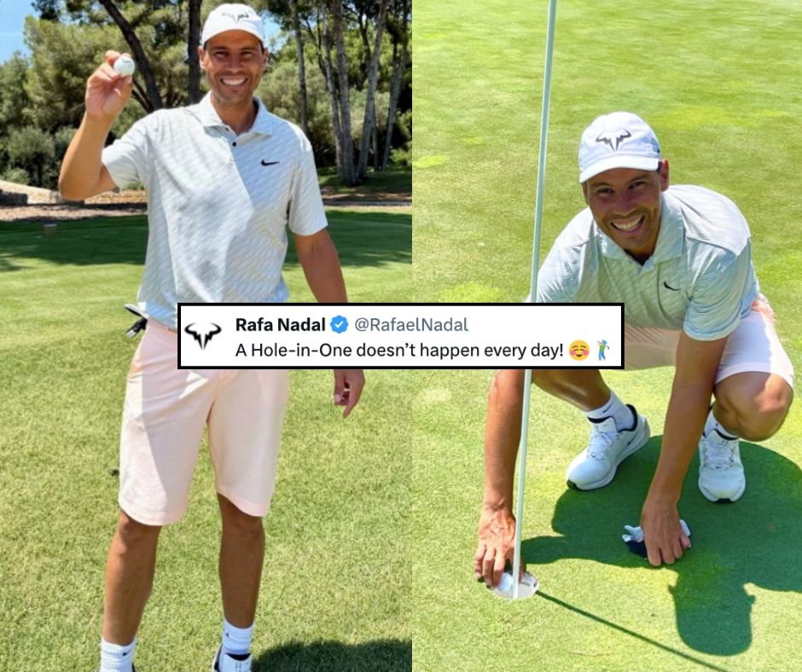Viewport: 802px width, 672px height.
Task: Click the Nike swoosh on left photo shirt
Action: [270, 163]
